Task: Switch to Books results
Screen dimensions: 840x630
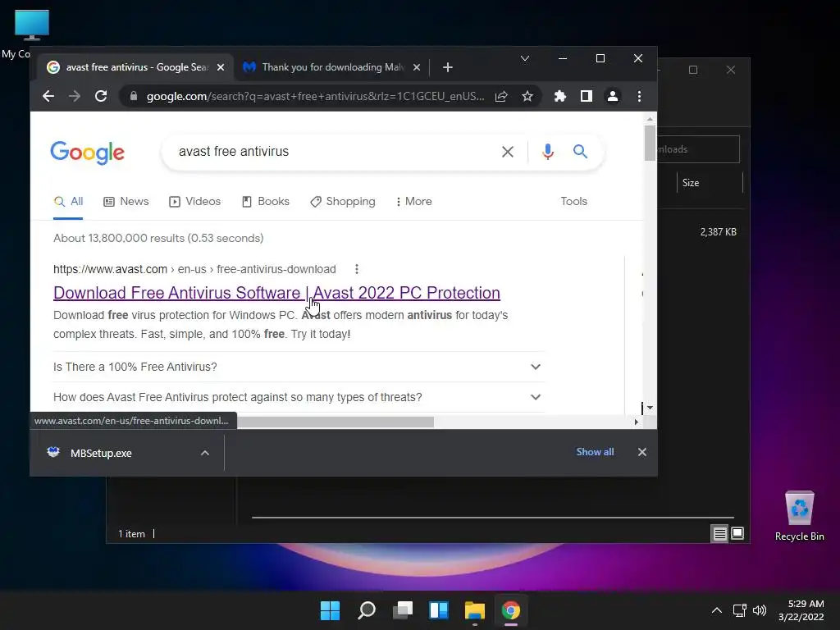Action: (266, 202)
